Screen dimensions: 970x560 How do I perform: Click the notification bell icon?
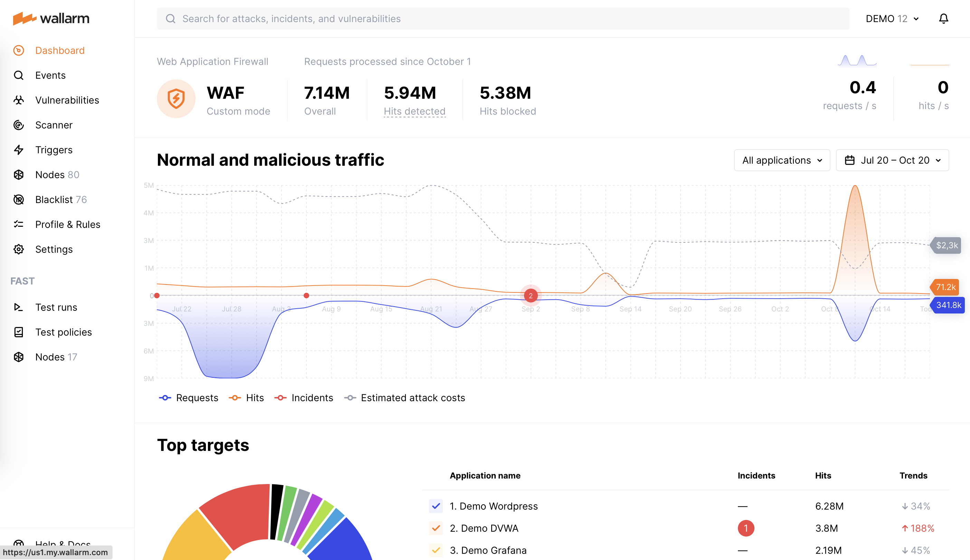[x=943, y=18]
